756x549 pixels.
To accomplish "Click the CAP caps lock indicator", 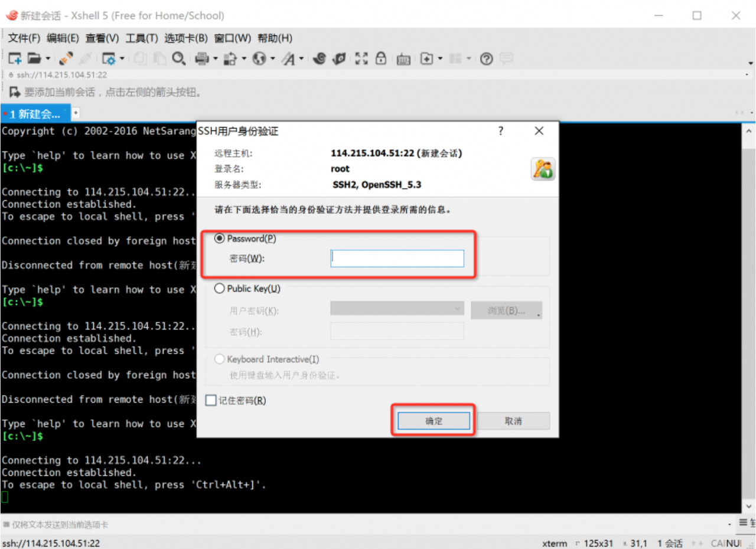I will click(719, 543).
